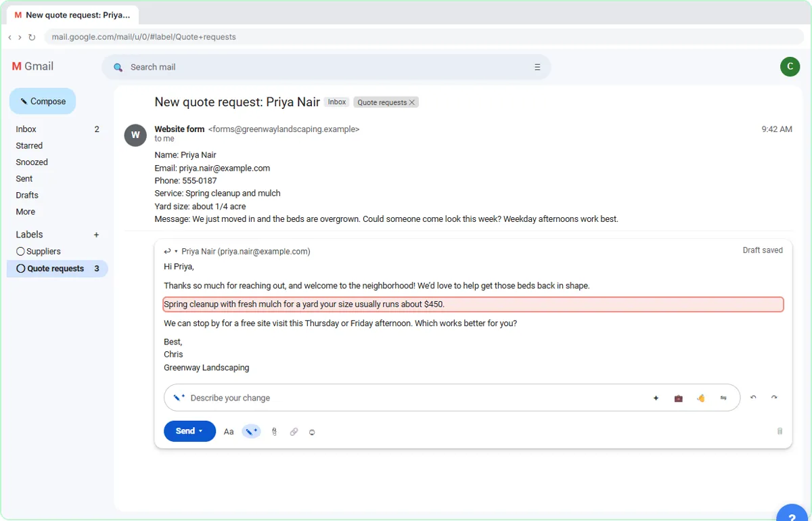This screenshot has height=521, width=812.
Task: Create a new label with plus icon
Action: pyautogui.click(x=96, y=235)
